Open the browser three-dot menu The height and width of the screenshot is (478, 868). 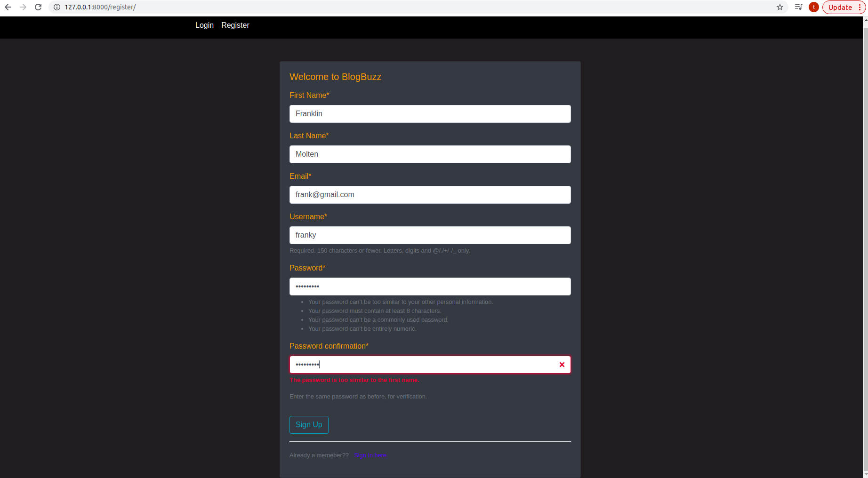pos(860,7)
